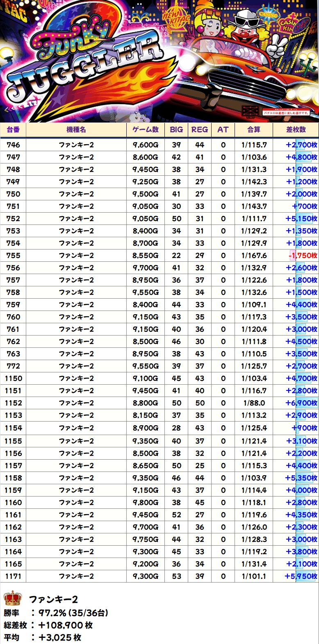Select machine number 750

(13, 194)
